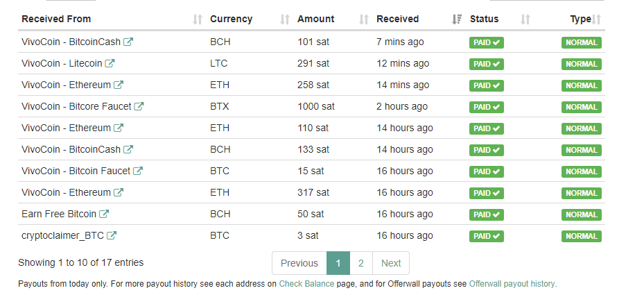644x295 pixels.
Task: Click sort arrows icon on Amount column
Action: tap(363, 19)
